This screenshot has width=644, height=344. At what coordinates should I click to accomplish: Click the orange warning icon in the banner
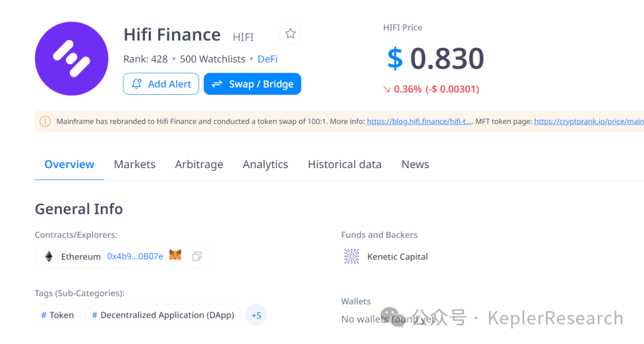(x=45, y=121)
